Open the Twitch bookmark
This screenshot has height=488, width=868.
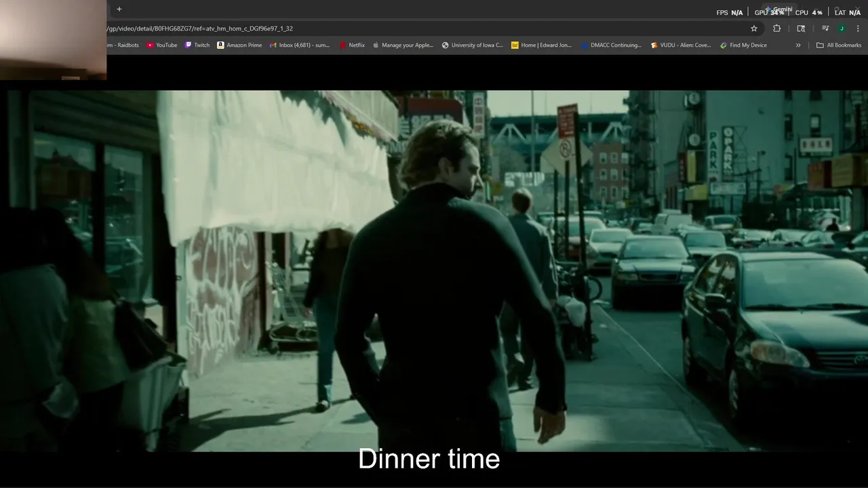[198, 45]
